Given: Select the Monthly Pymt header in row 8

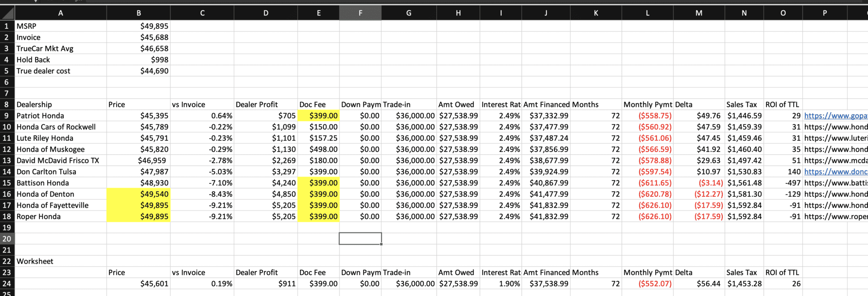Looking at the screenshot, I should [647, 104].
